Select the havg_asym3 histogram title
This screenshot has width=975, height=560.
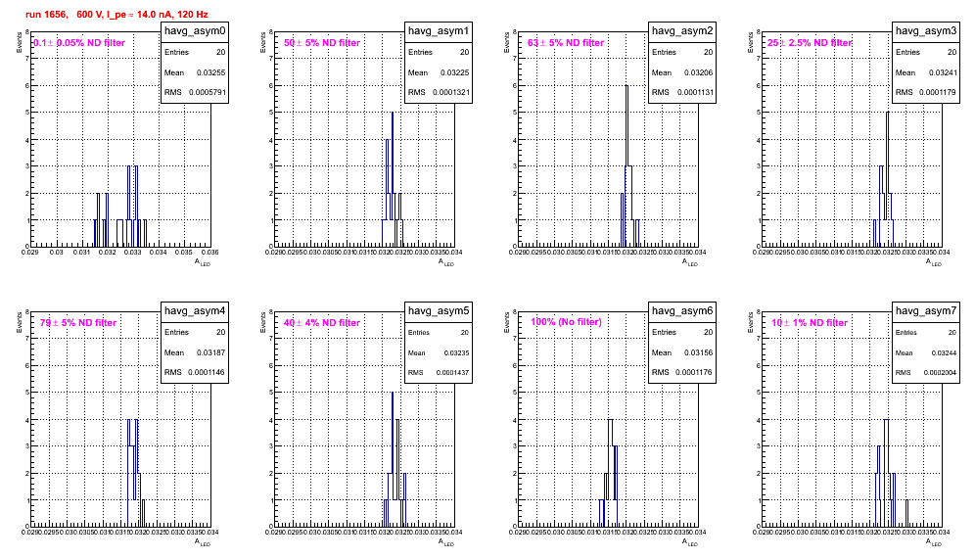click(926, 31)
